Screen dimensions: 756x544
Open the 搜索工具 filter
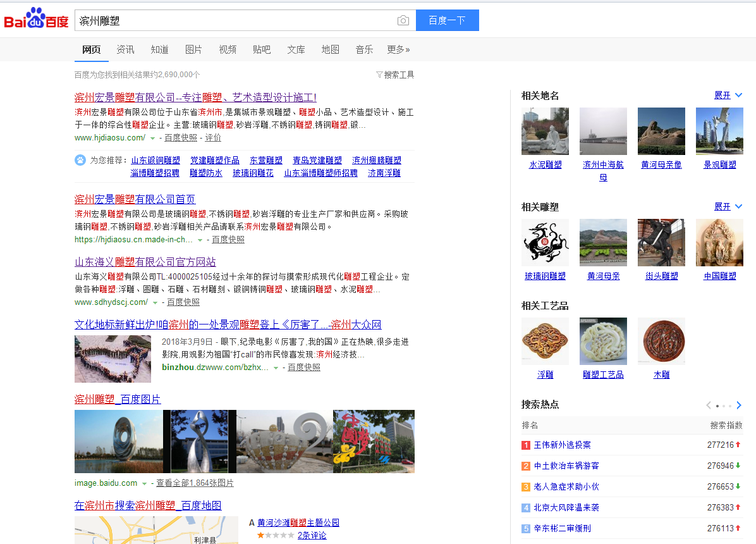tap(395, 75)
